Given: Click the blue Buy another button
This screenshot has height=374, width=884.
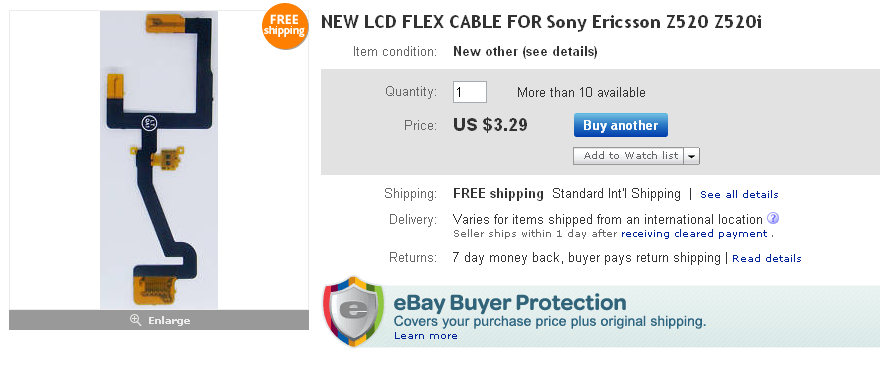Looking at the screenshot, I should click(x=621, y=125).
